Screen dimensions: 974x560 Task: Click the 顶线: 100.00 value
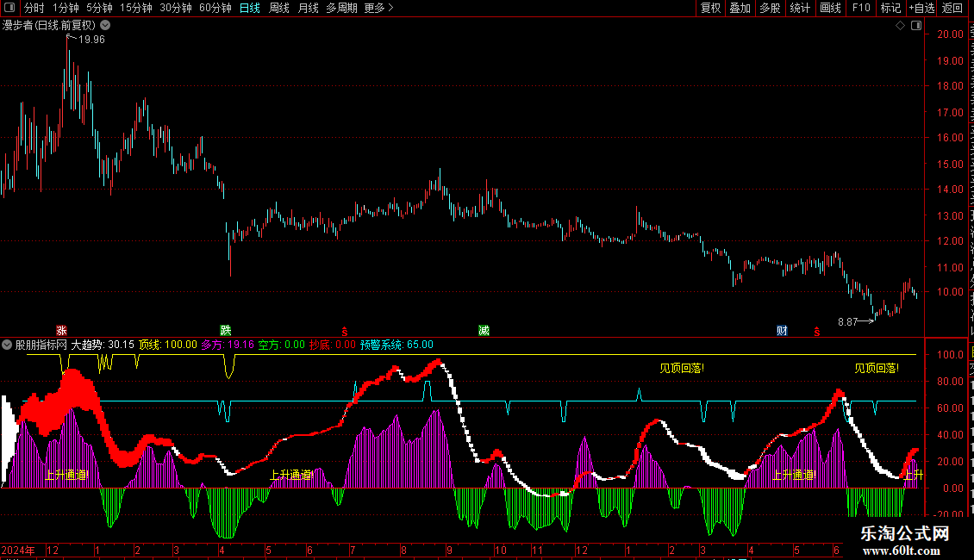point(168,345)
